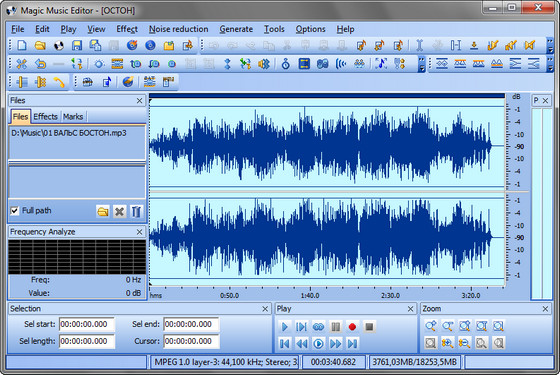Click the zoom in icon in Zoom panel
This screenshot has height=375, width=560.
pos(430,326)
